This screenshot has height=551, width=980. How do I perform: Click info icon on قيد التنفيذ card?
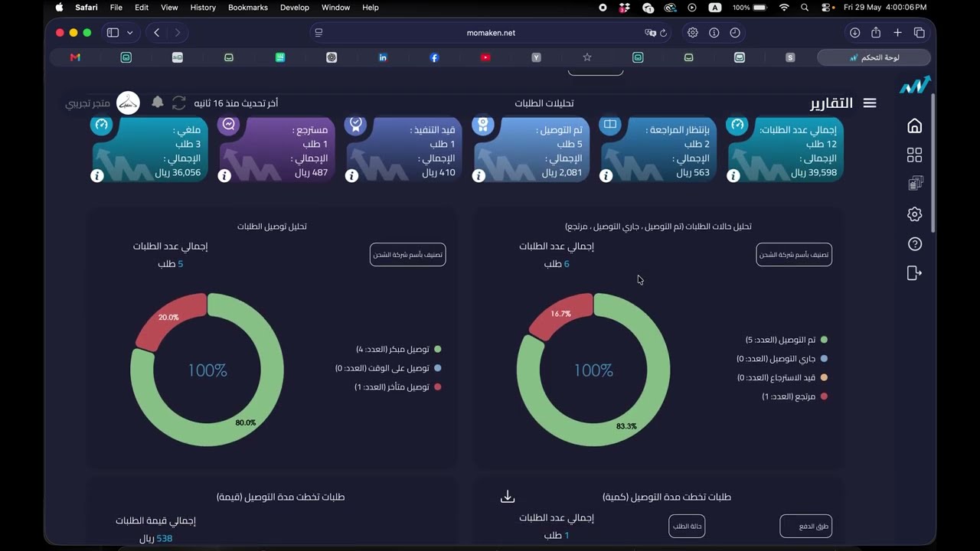tap(352, 175)
